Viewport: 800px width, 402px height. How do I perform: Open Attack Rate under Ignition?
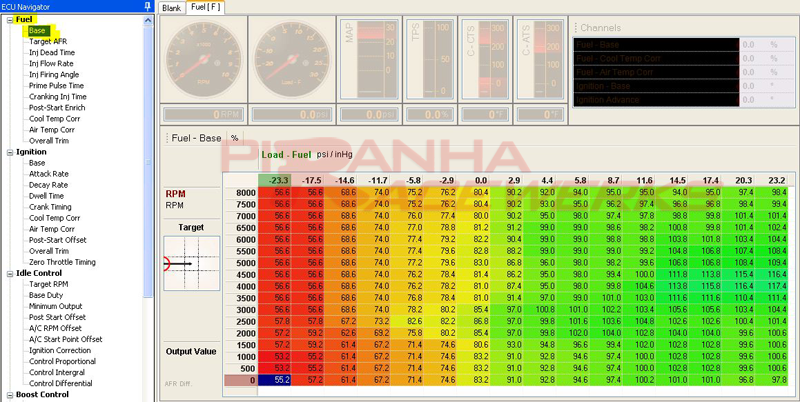coord(48,174)
